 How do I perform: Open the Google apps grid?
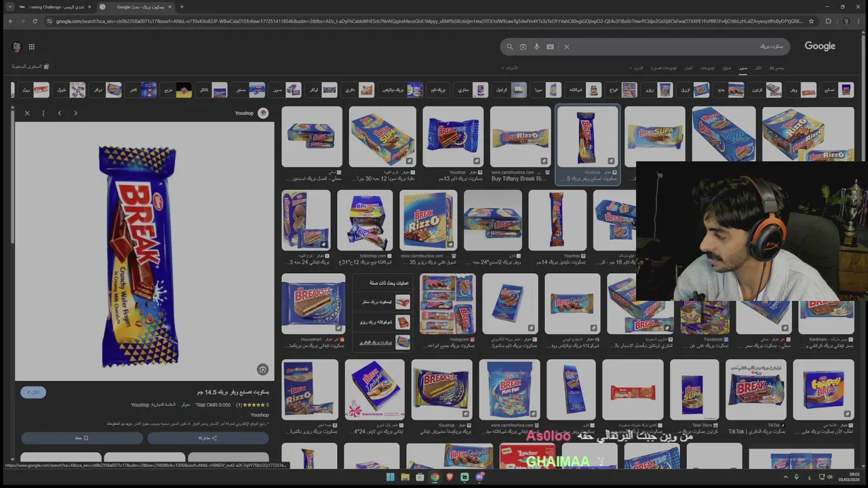click(31, 47)
